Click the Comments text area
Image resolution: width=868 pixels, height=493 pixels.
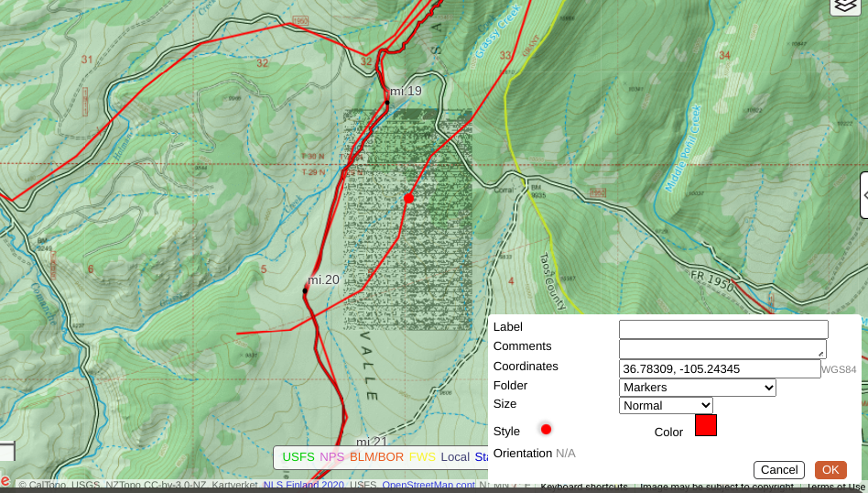(722, 348)
